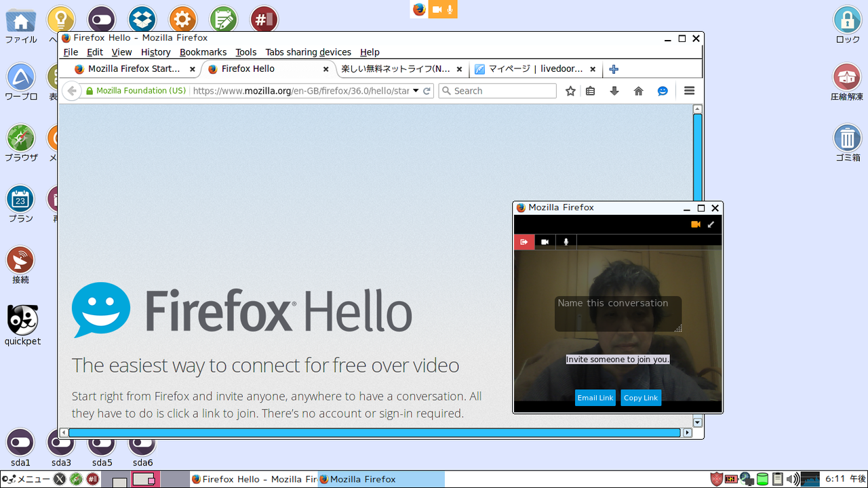Image resolution: width=868 pixels, height=488 pixels.
Task: Open the 接続 connection desktop icon
Action: coord(20,260)
